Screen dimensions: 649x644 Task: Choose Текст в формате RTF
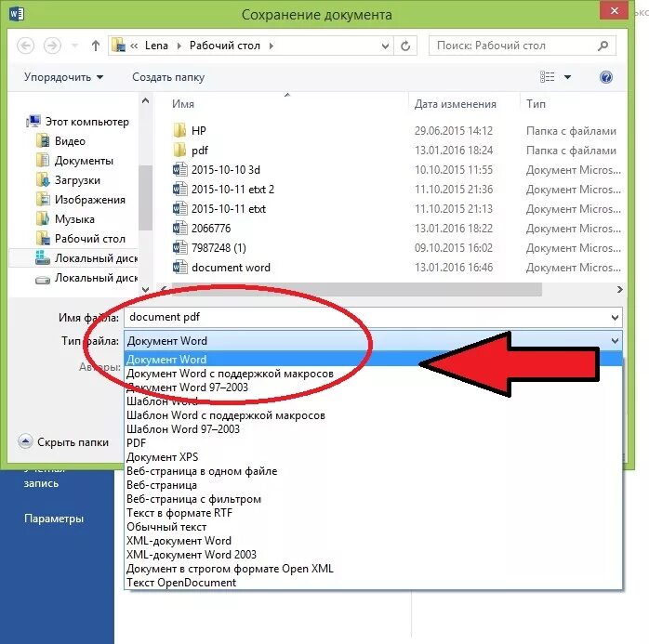374,513
